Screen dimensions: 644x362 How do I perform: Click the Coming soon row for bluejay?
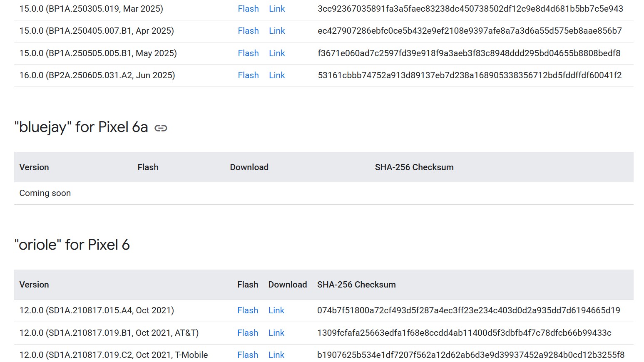[45, 193]
